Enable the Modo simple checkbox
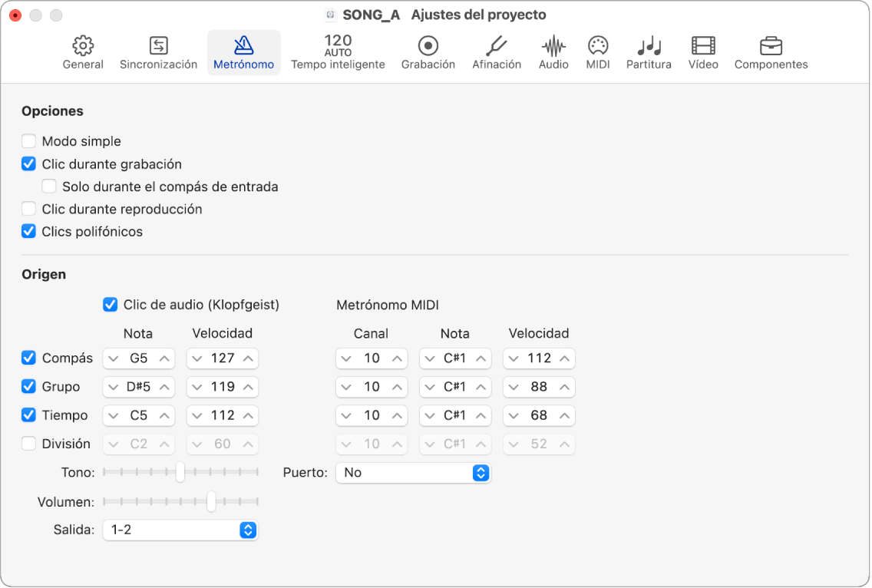 coord(29,141)
